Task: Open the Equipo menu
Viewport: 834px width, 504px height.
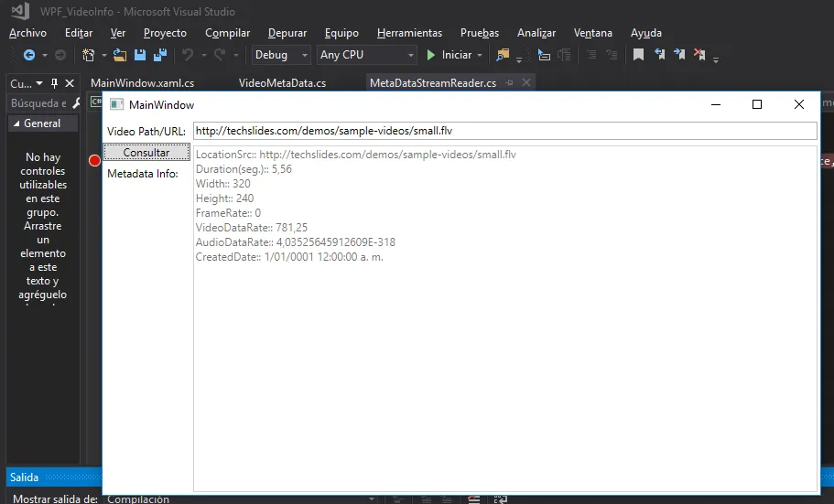Action: click(341, 33)
